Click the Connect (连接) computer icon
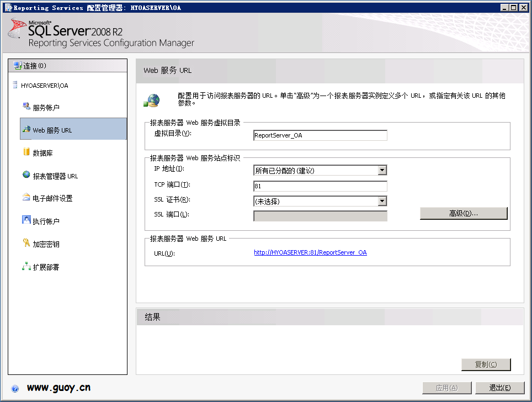 point(18,66)
